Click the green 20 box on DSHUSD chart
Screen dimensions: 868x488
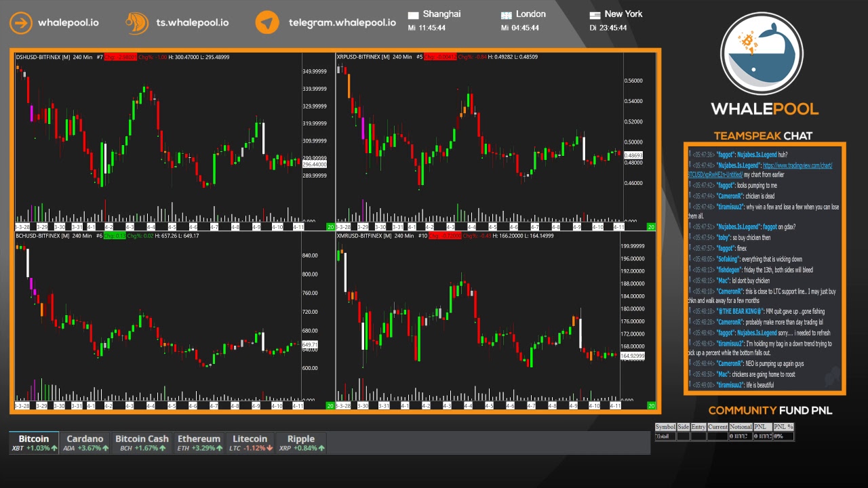pos(330,226)
